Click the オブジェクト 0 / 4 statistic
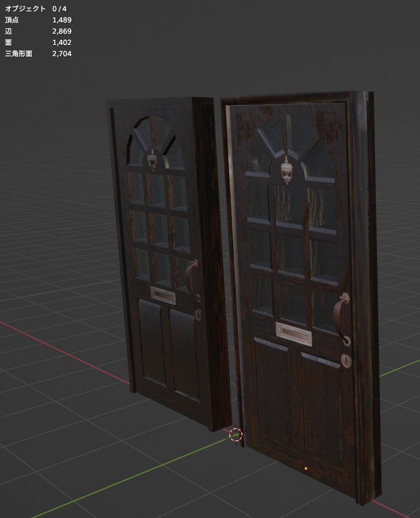The height and width of the screenshot is (518, 420). coord(36,9)
